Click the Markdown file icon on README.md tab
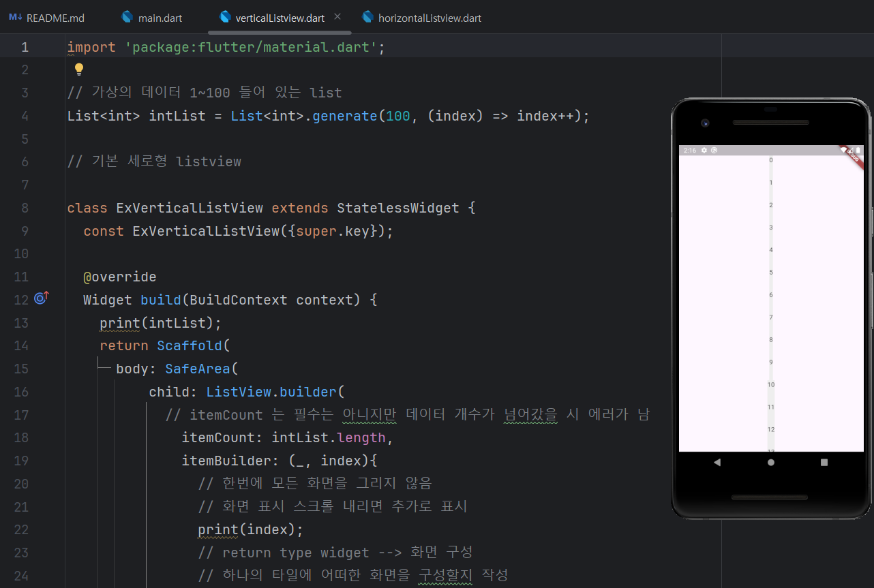This screenshot has height=588, width=874. point(15,17)
